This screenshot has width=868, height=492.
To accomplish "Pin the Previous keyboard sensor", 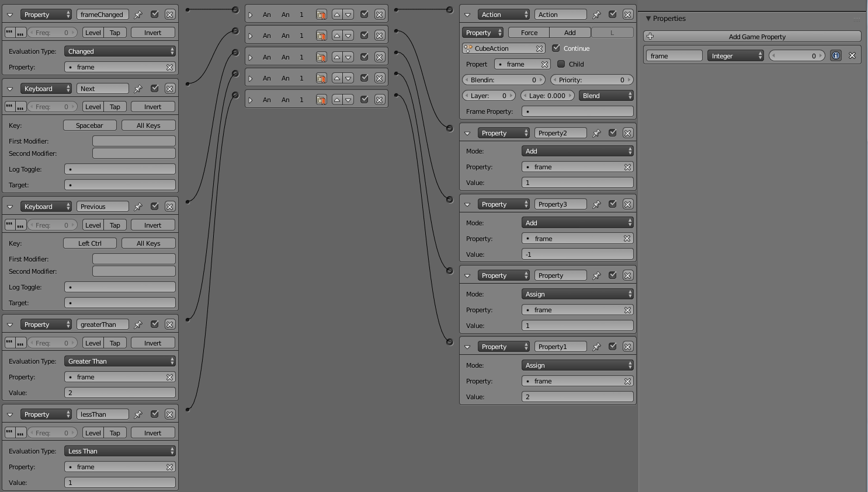I will [x=138, y=207].
